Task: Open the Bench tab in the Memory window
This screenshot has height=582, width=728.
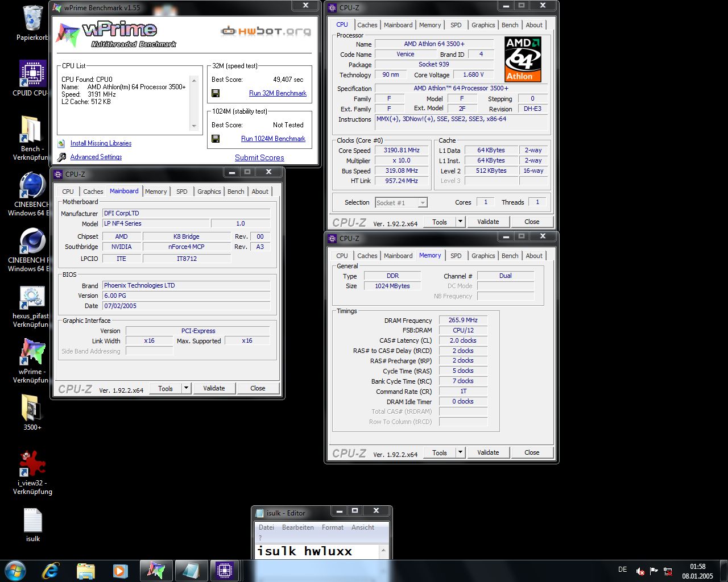Action: coord(510,256)
